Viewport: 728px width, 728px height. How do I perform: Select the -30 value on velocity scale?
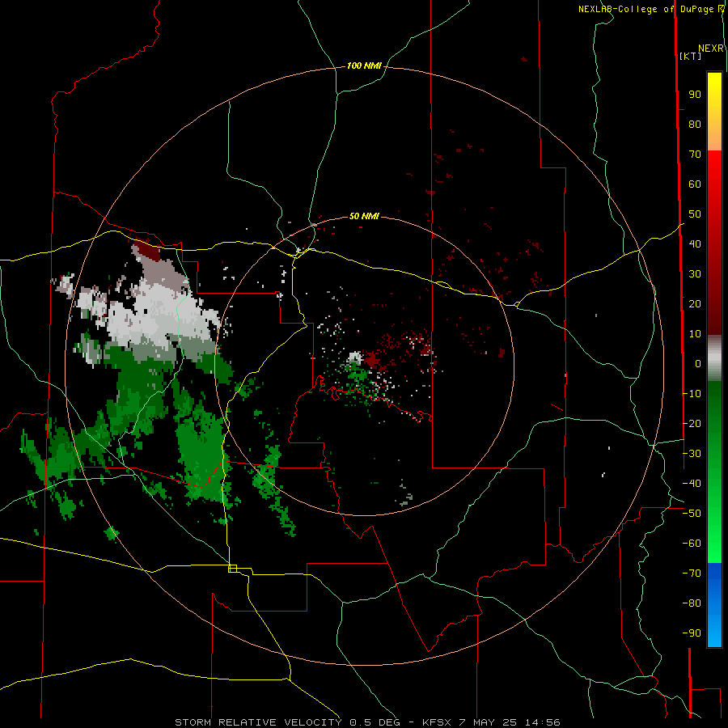(x=692, y=454)
